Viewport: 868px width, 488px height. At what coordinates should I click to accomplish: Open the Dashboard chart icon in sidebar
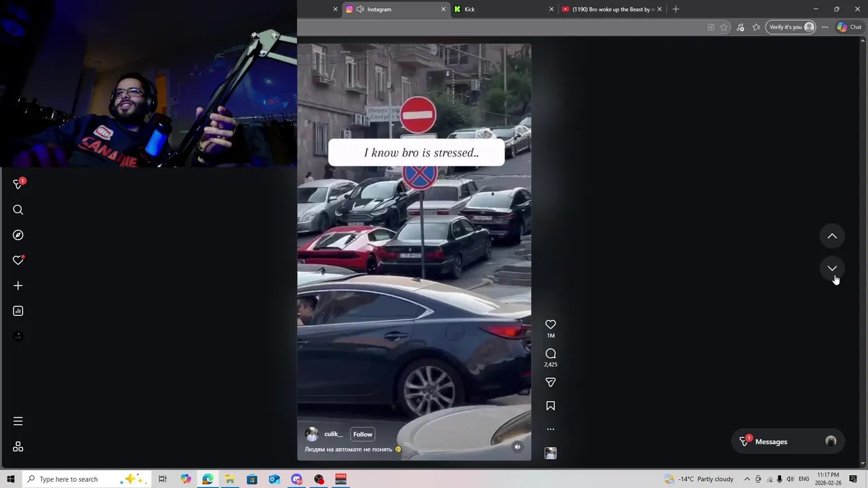pos(18,311)
